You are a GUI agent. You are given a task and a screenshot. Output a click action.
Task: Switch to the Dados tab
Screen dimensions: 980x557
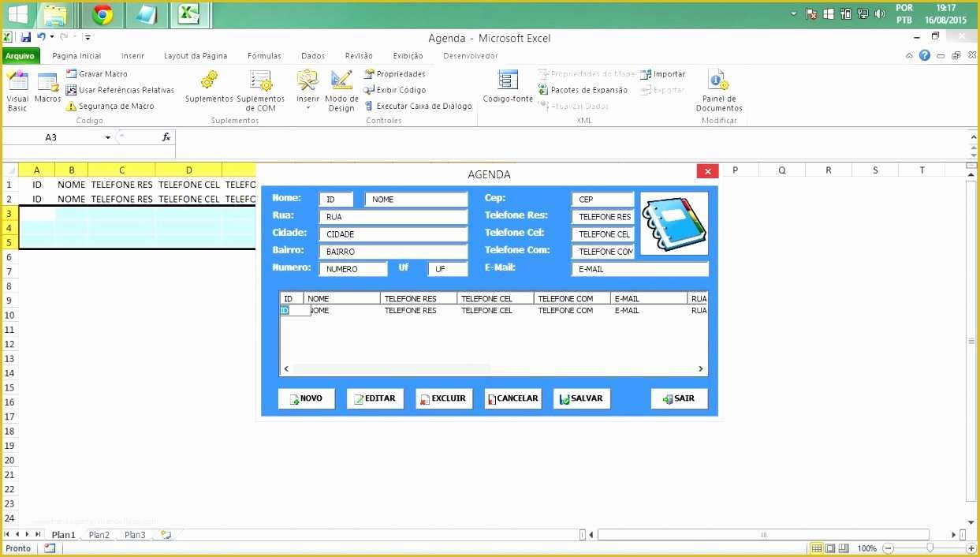[313, 56]
